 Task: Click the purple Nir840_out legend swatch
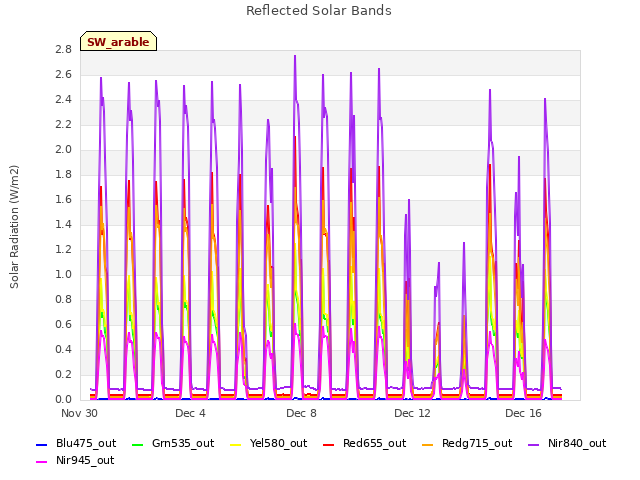[x=533, y=444]
